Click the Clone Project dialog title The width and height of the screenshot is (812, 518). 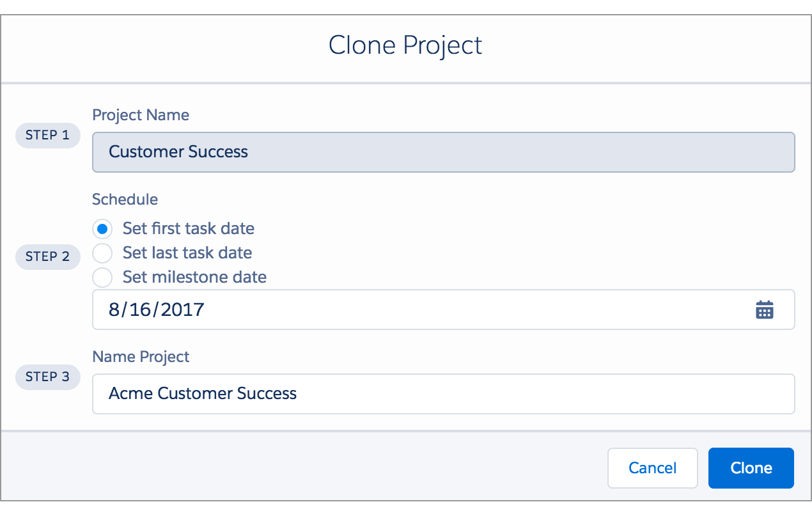point(405,45)
